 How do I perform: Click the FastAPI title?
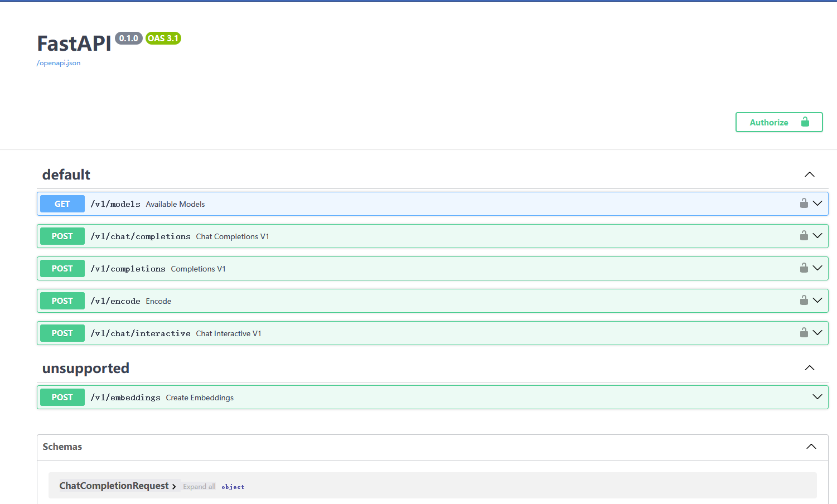[x=74, y=43]
